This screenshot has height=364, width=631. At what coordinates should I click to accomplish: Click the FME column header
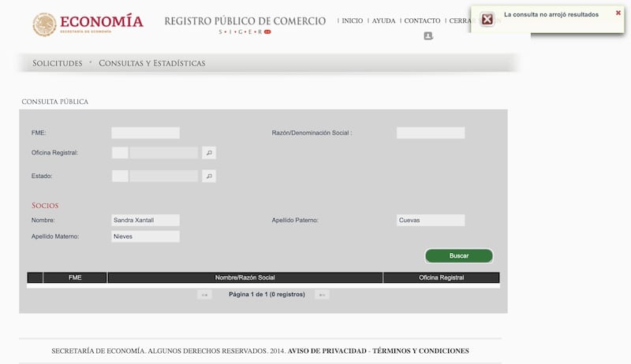(75, 277)
